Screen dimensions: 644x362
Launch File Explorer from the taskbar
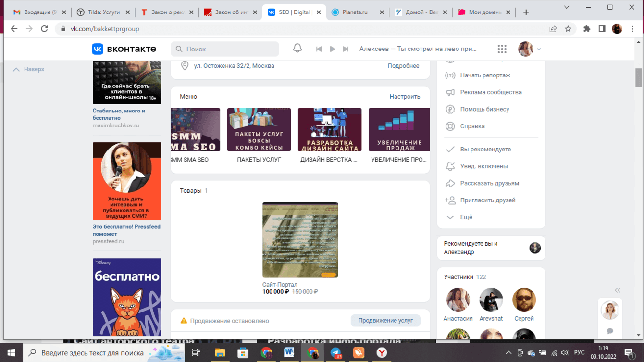click(220, 353)
